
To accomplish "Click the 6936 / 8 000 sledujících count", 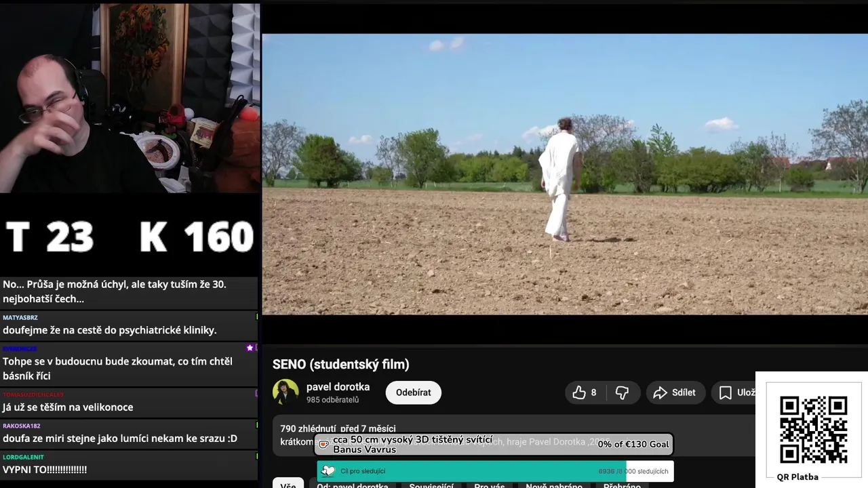I will tap(633, 471).
